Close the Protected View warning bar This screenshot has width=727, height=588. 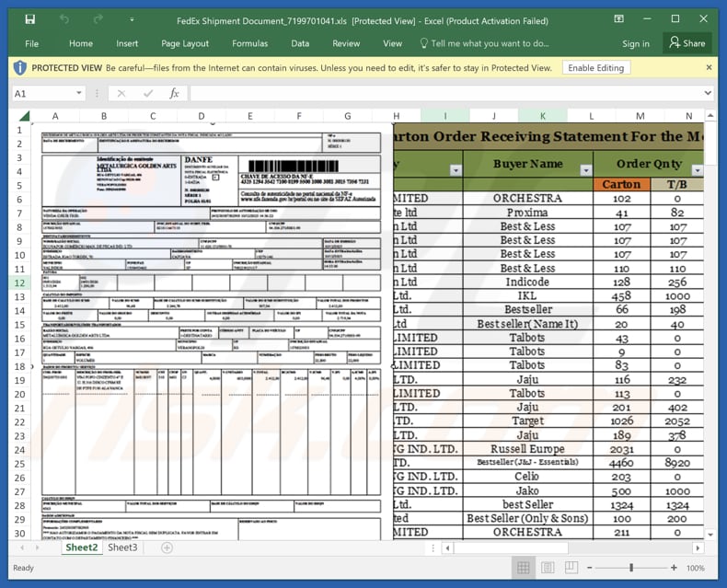710,67
